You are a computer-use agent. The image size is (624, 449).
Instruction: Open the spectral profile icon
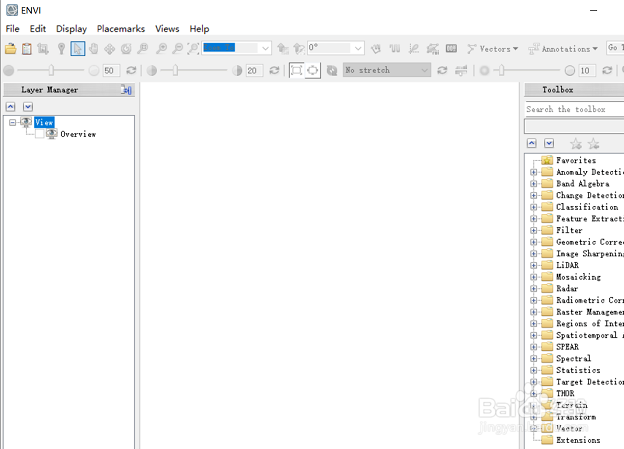coord(395,49)
